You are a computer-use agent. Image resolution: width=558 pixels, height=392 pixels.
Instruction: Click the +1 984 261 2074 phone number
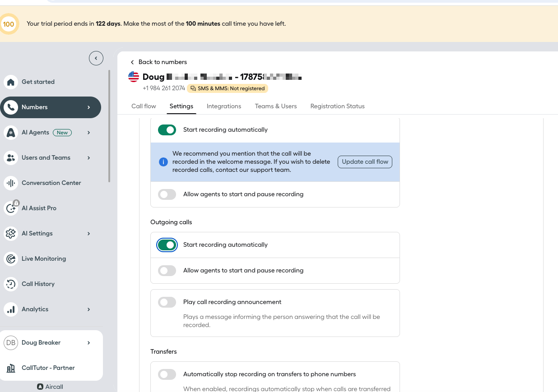pos(164,88)
